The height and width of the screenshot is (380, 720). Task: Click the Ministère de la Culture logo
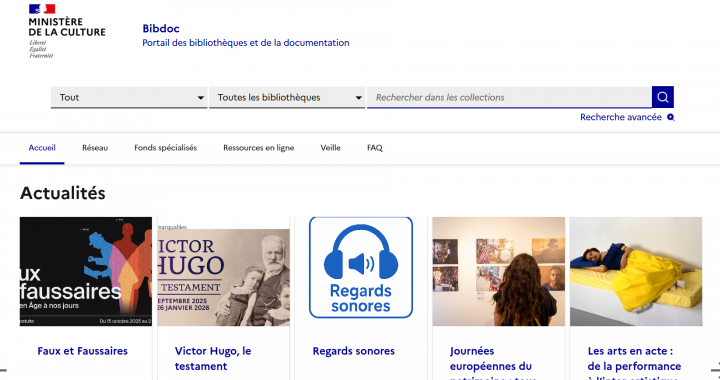(x=67, y=31)
